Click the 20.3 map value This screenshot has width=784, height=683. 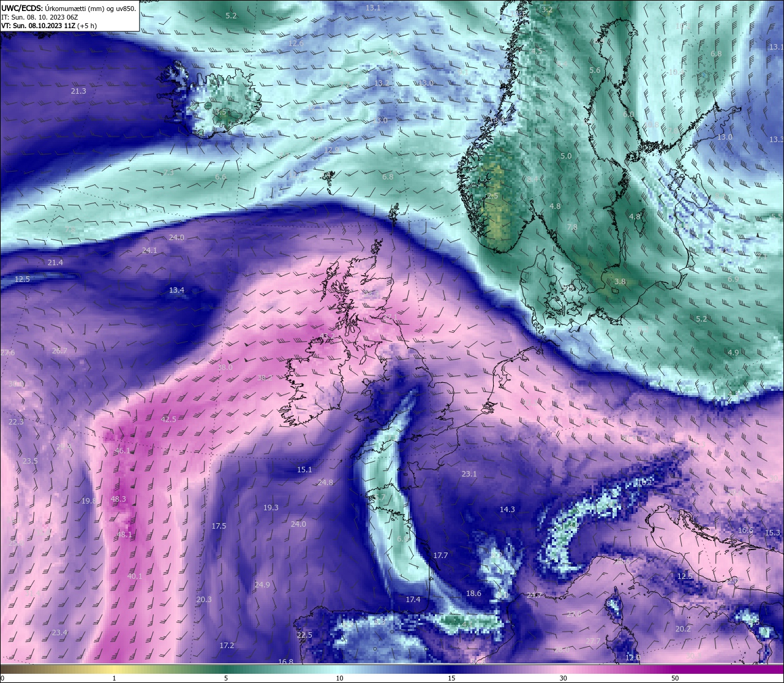[204, 600]
